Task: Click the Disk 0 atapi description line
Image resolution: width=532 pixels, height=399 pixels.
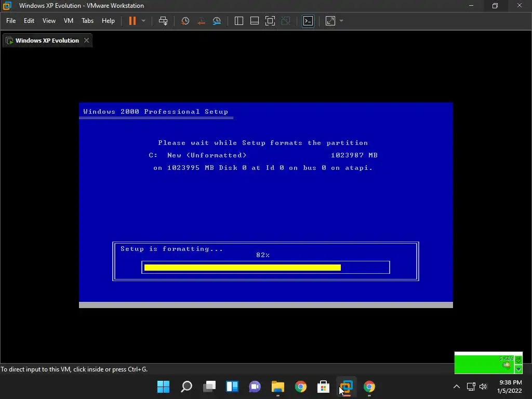Action: pos(263,168)
